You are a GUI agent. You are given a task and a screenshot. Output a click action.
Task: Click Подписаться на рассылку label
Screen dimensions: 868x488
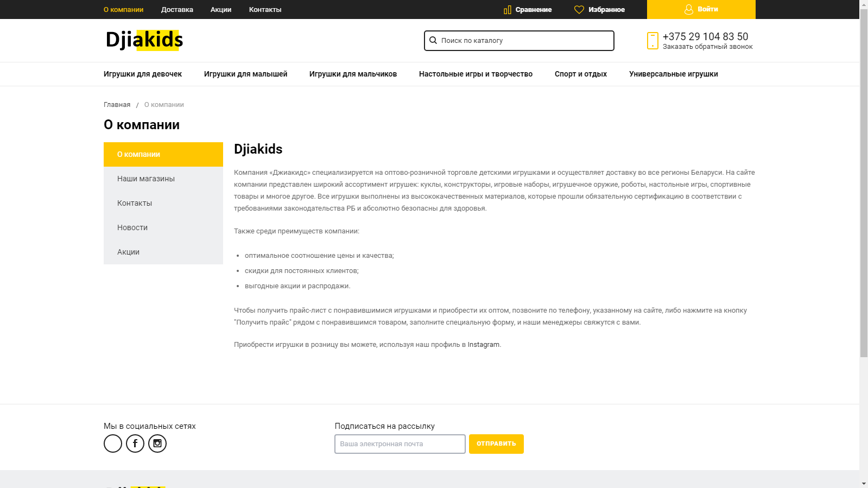pos(384,426)
